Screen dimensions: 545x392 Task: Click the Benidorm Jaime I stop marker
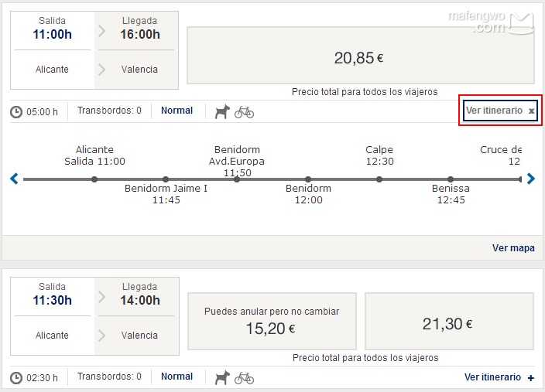coord(166,179)
